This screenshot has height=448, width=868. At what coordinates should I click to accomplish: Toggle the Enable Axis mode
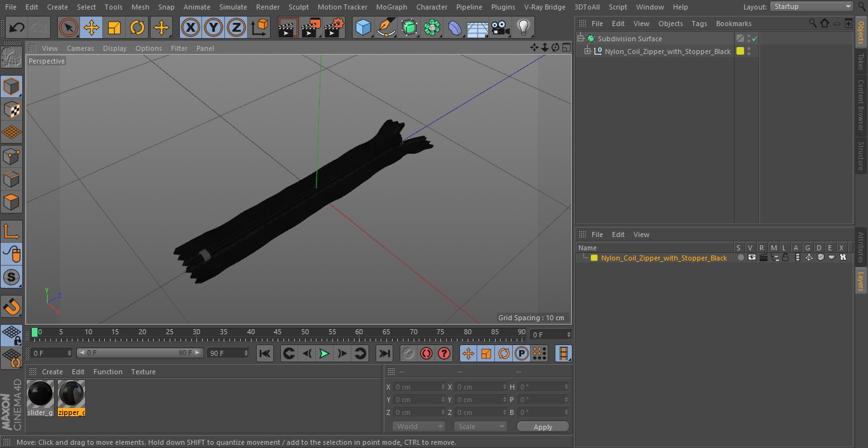tap(11, 231)
